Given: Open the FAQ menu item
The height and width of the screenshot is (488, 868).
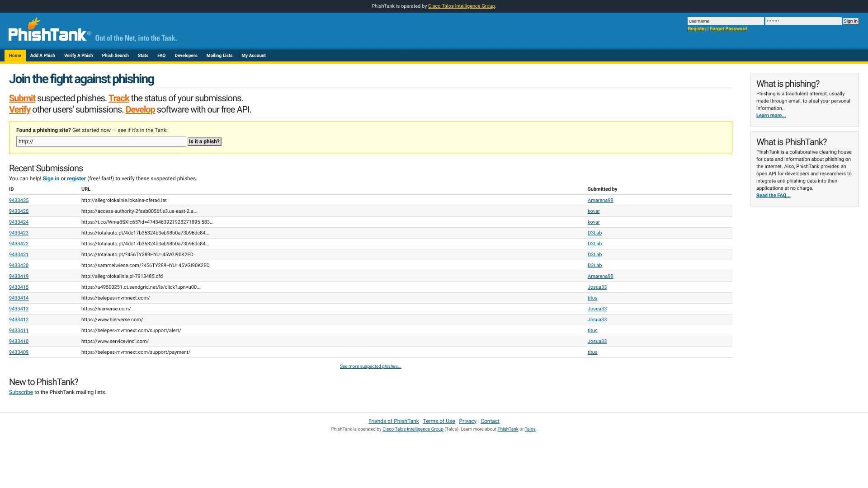Looking at the screenshot, I should pyautogui.click(x=161, y=56).
